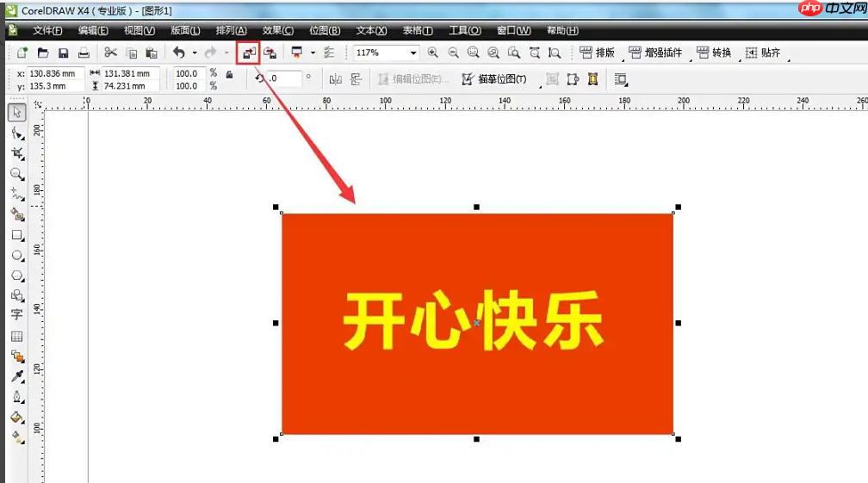868x483 pixels.
Task: Select the Pick tool
Action: [16, 112]
